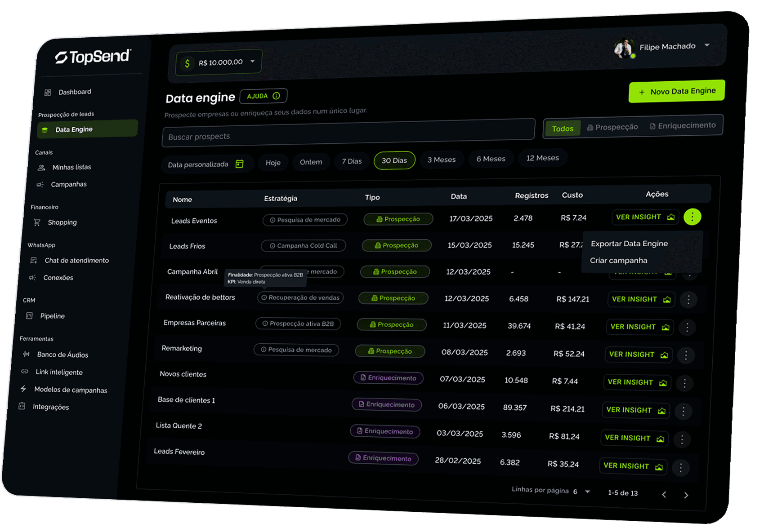This screenshot has width=764, height=532.
Task: Click VER INSIGHT for Reativação de bettors
Action: (x=641, y=299)
